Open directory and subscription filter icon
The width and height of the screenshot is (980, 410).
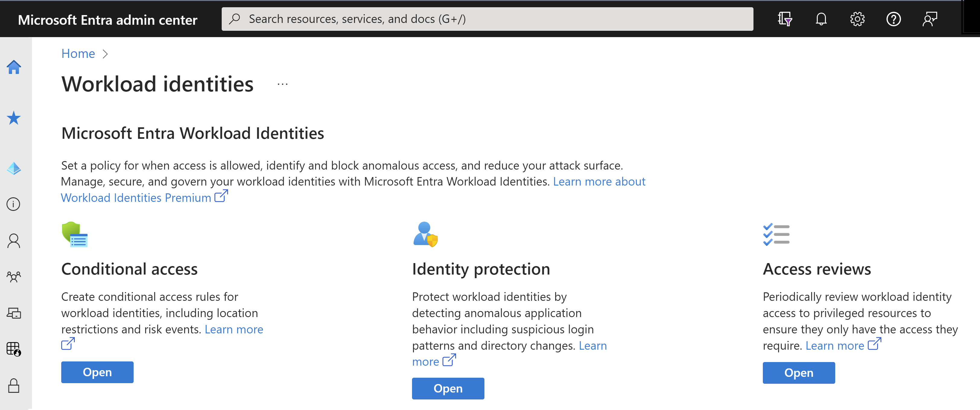[785, 19]
